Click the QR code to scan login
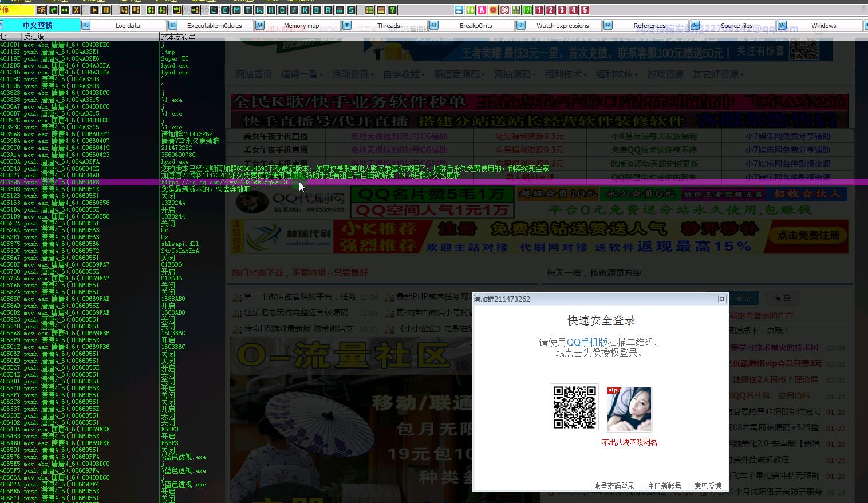868x503 pixels. point(574,407)
